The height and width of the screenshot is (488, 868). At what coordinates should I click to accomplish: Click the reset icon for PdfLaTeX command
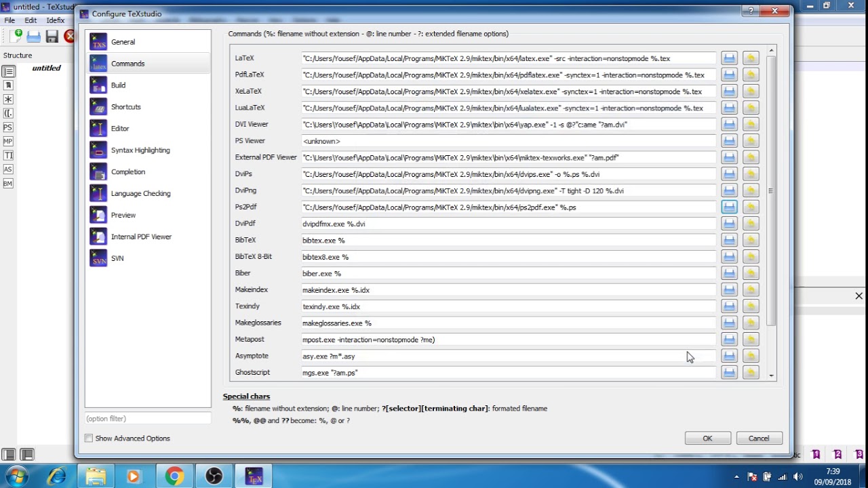751,75
